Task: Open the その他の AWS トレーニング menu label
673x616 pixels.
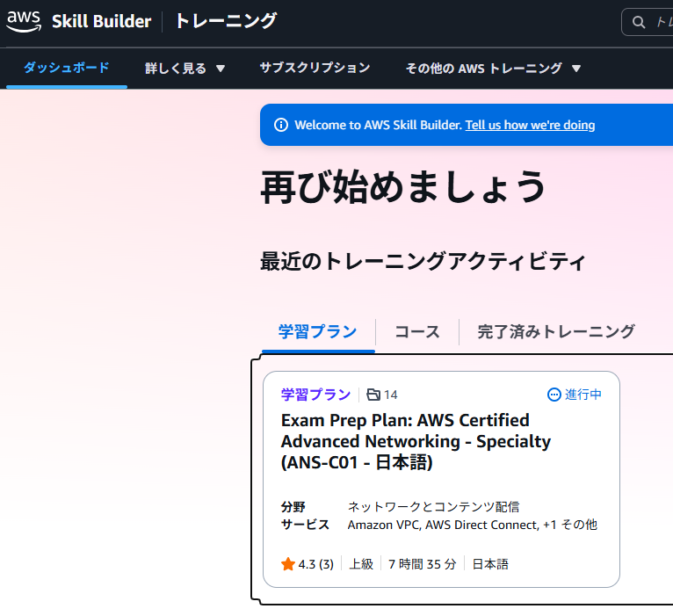Action: pos(484,69)
